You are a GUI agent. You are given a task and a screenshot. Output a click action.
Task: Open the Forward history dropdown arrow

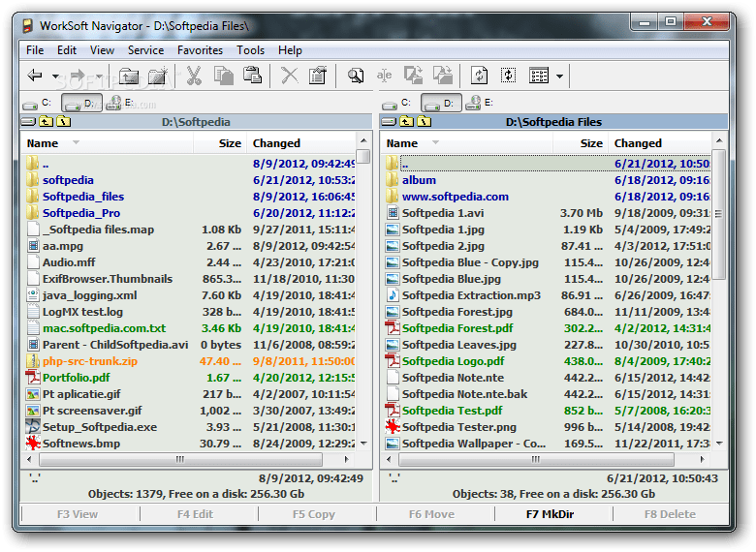[x=98, y=77]
